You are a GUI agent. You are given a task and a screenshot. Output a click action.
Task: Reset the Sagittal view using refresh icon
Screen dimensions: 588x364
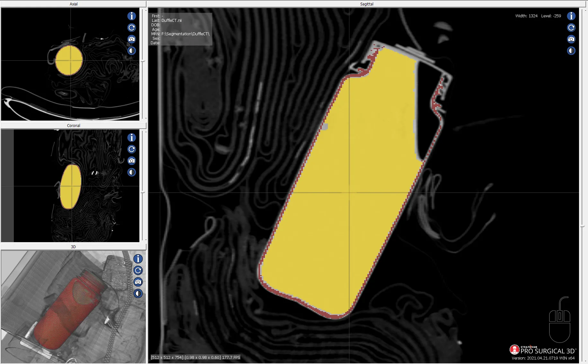(x=571, y=28)
